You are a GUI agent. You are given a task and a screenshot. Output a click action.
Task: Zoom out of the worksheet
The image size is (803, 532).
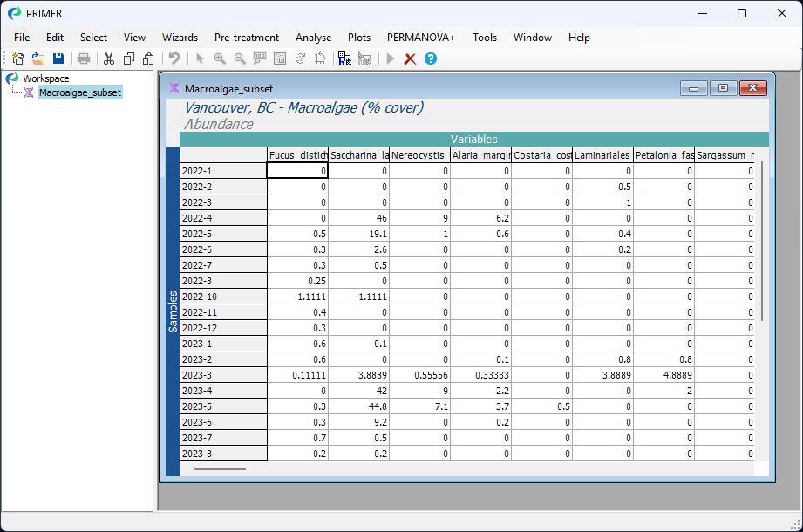pyautogui.click(x=240, y=58)
